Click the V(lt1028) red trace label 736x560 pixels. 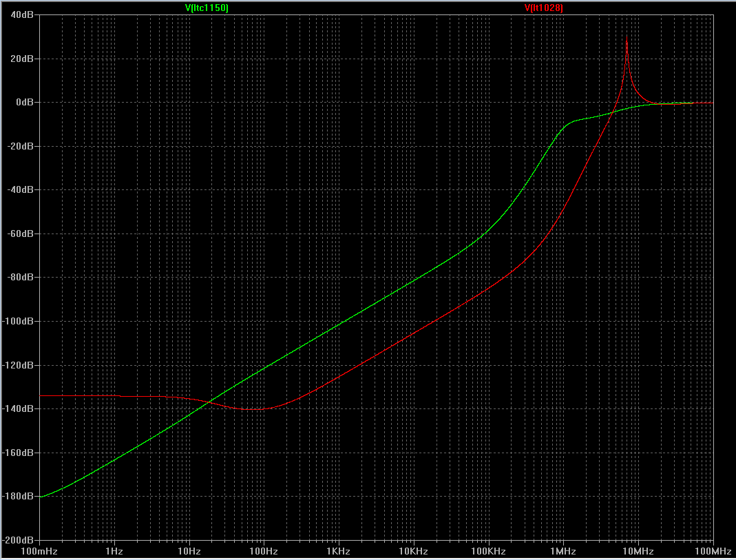click(x=543, y=8)
